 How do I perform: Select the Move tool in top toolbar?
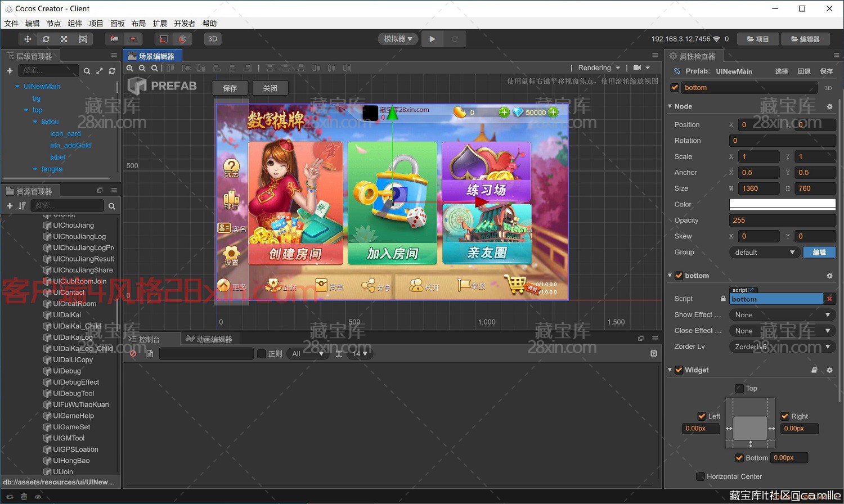(27, 39)
